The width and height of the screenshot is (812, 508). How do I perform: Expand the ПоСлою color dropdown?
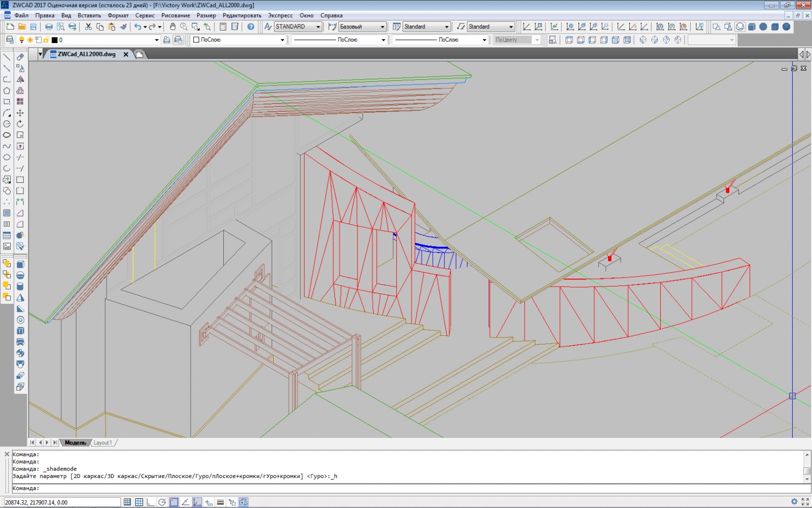pos(282,40)
